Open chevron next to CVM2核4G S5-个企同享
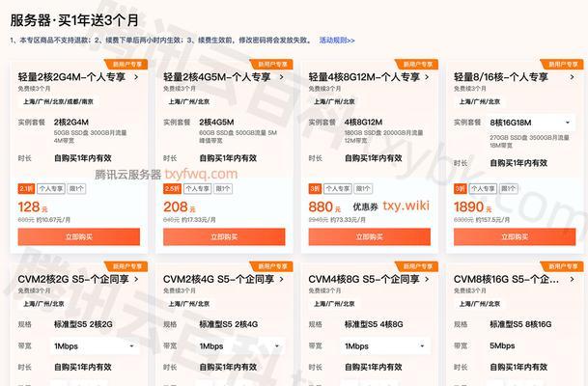588x386 pixels. pyautogui.click(x=282, y=279)
